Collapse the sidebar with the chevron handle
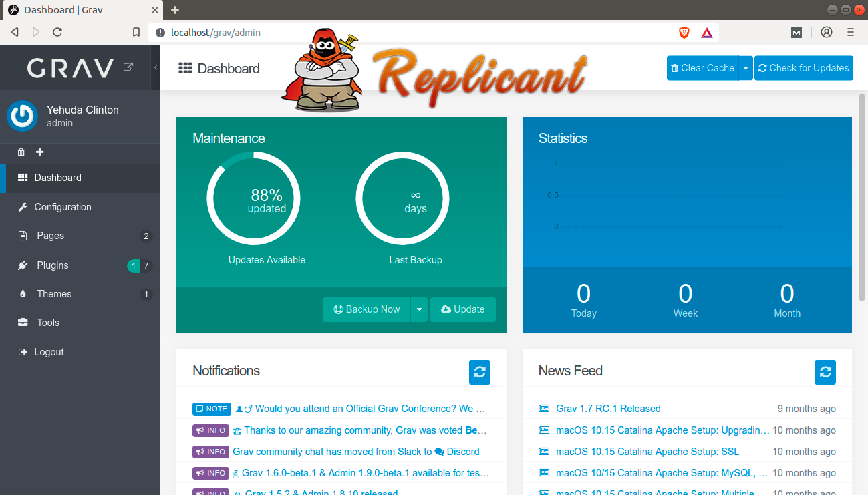This screenshot has width=868, height=495. (x=156, y=67)
